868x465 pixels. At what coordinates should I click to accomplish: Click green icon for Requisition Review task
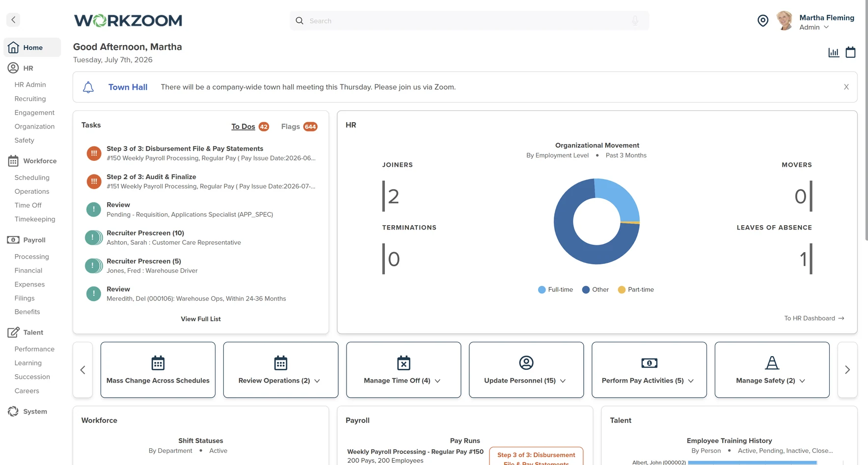tap(94, 209)
